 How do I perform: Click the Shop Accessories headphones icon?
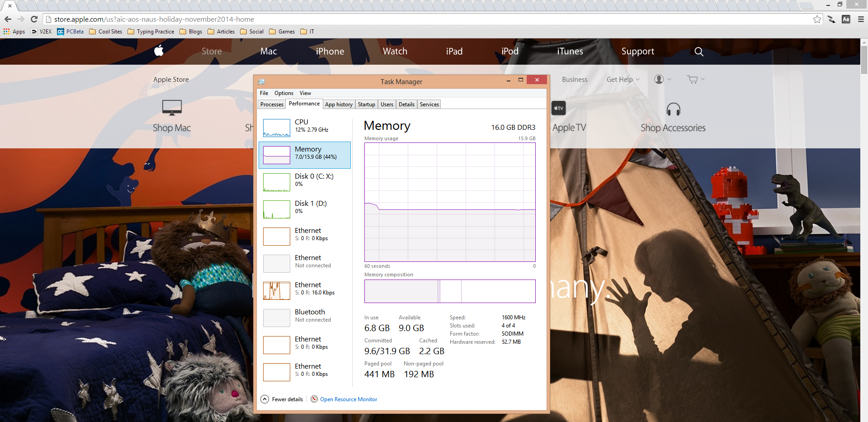point(673,109)
